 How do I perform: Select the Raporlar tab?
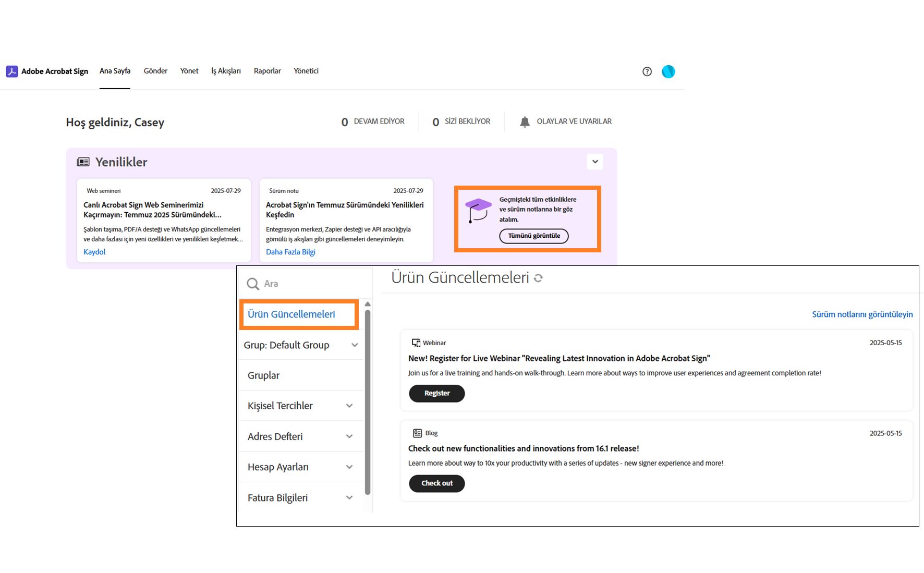267,71
